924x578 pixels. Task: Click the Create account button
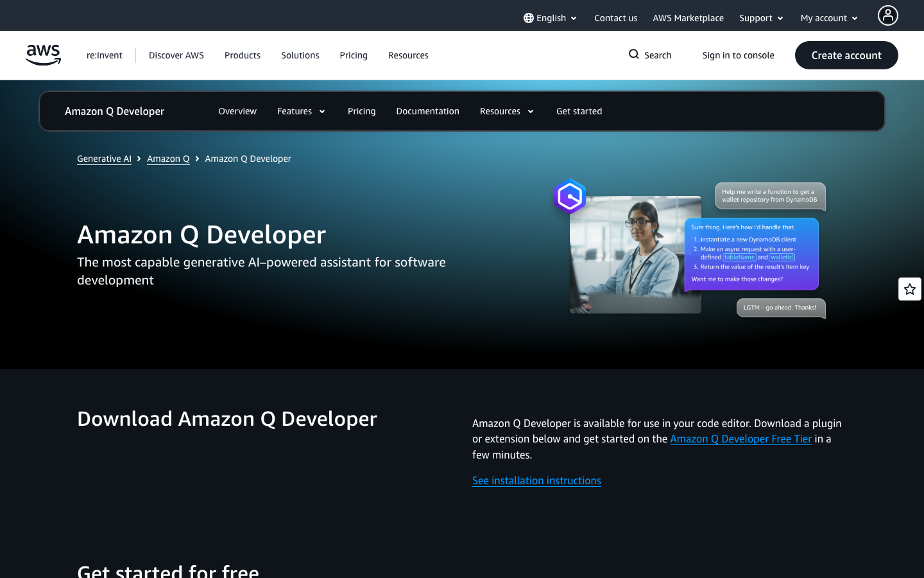coord(846,55)
